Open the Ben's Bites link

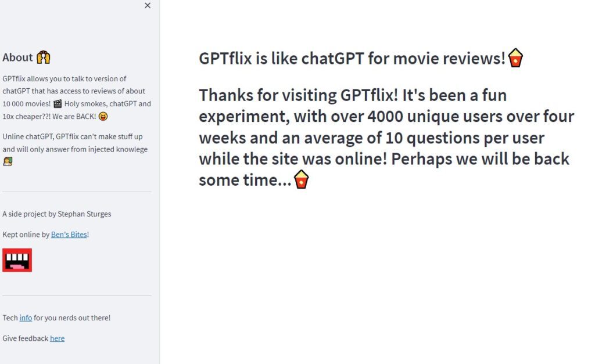coord(68,234)
